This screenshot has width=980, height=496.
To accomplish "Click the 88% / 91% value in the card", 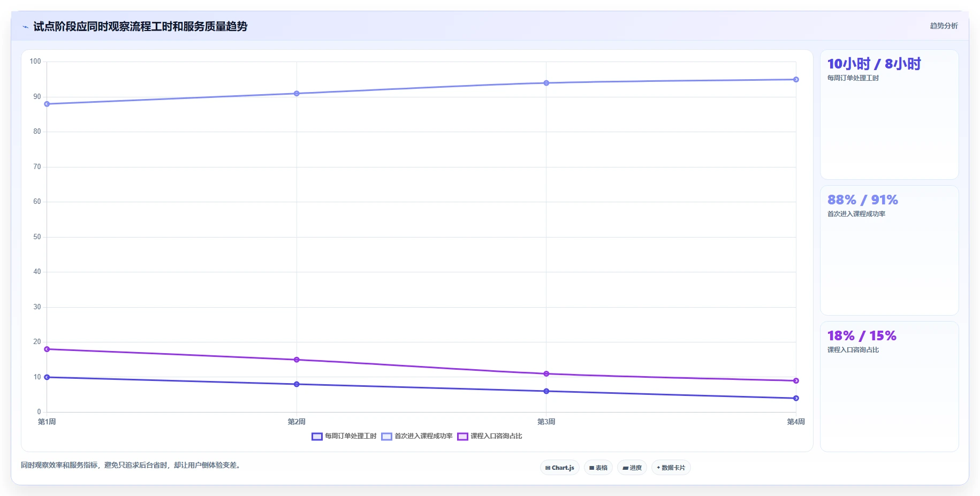I will click(863, 200).
